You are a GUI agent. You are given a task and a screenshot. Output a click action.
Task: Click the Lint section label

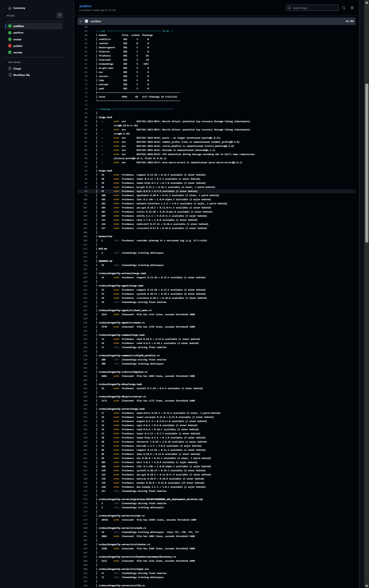tap(103, 31)
